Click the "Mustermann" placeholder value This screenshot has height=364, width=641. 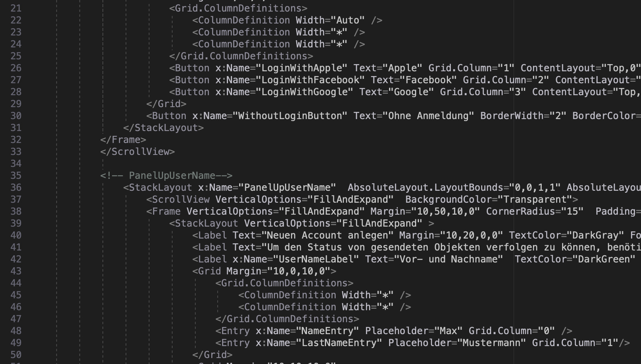[491, 343]
